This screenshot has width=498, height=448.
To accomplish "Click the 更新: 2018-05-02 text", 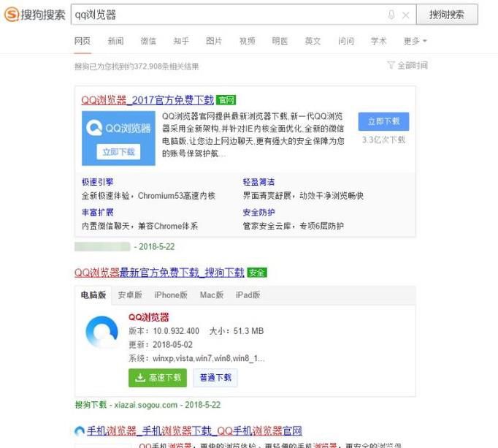I will point(161,345).
